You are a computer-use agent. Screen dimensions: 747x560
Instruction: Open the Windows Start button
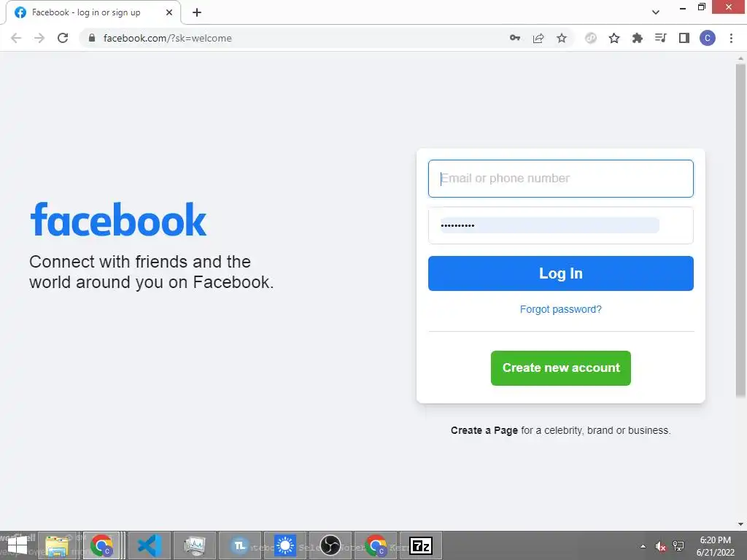click(18, 545)
